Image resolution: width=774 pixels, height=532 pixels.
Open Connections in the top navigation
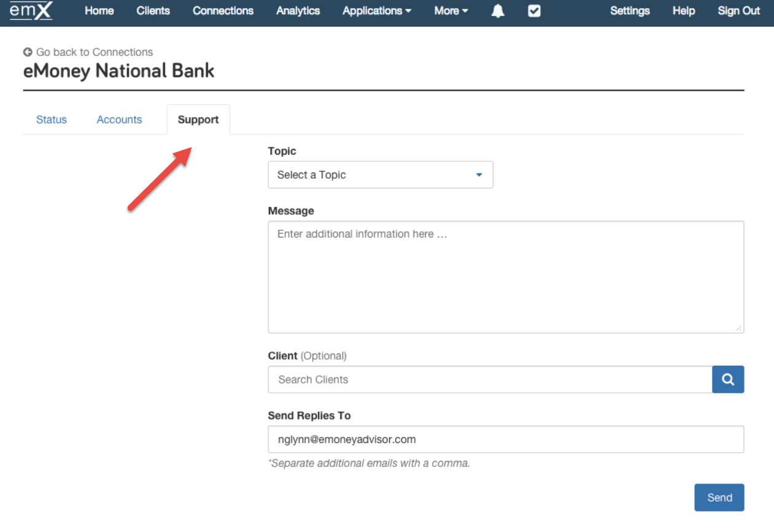223,10
